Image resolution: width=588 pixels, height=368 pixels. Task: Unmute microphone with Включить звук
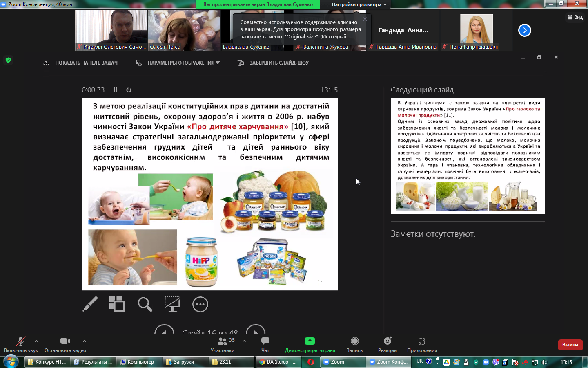click(x=21, y=344)
